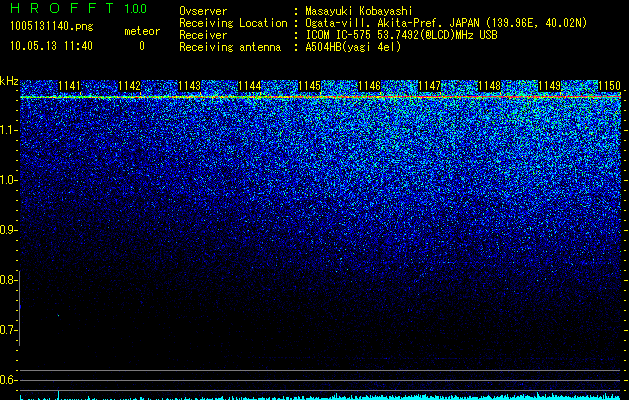Click time marker 1149
Viewport: 629px width, 400px height.
(549, 86)
